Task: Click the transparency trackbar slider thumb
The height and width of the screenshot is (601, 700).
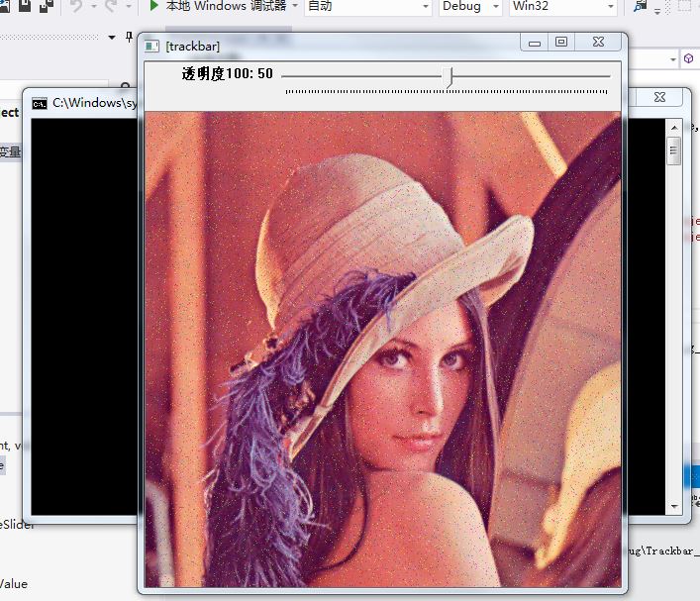Action: pos(450,76)
